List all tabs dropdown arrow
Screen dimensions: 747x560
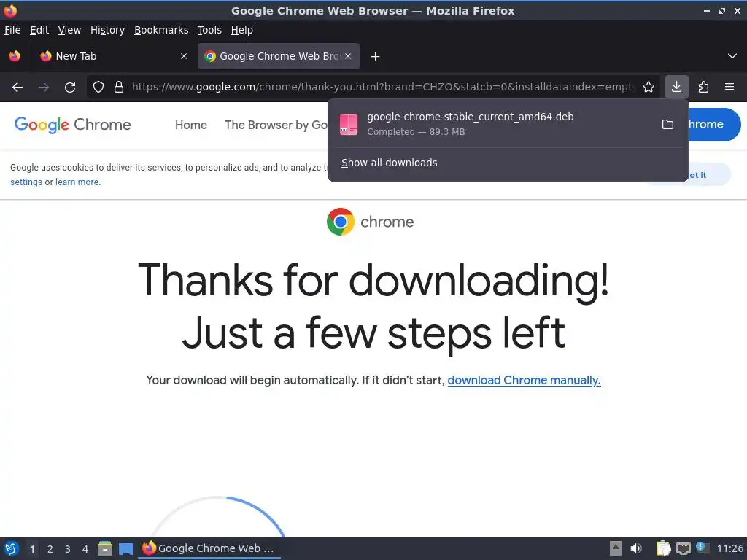click(732, 56)
